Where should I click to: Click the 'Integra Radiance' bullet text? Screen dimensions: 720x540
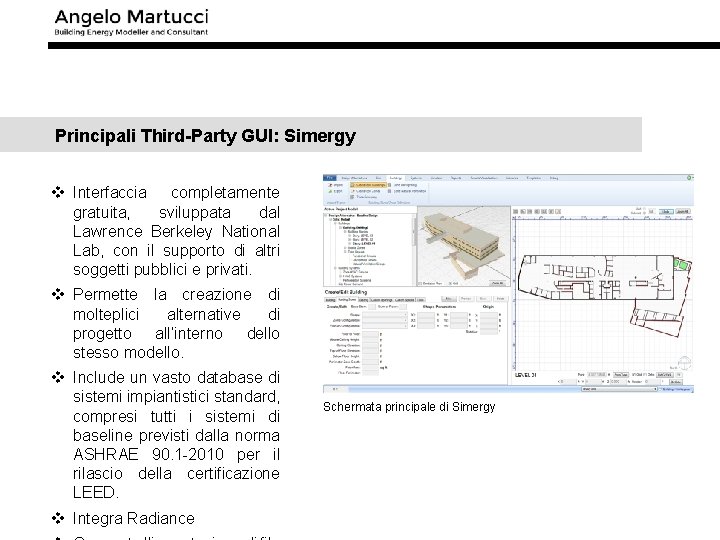134,518
